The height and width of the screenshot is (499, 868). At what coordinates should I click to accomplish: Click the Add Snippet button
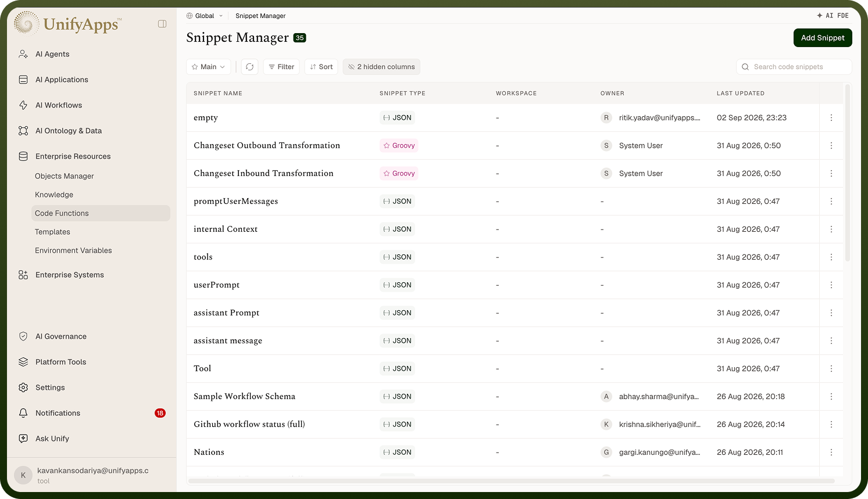point(823,38)
